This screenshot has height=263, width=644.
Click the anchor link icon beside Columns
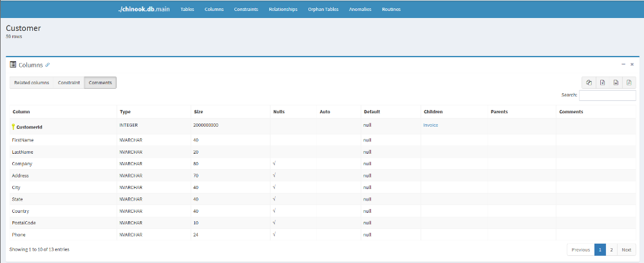click(x=48, y=65)
